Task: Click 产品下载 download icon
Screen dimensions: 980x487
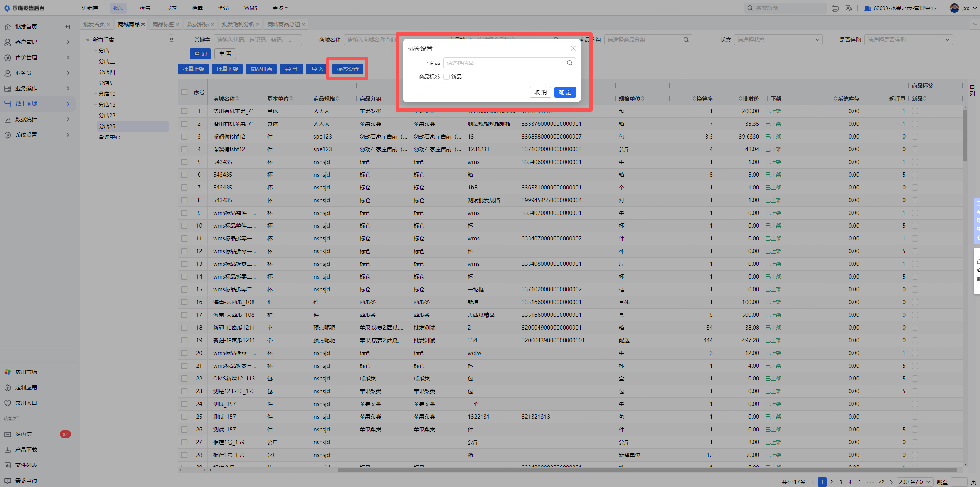Action: (8, 450)
